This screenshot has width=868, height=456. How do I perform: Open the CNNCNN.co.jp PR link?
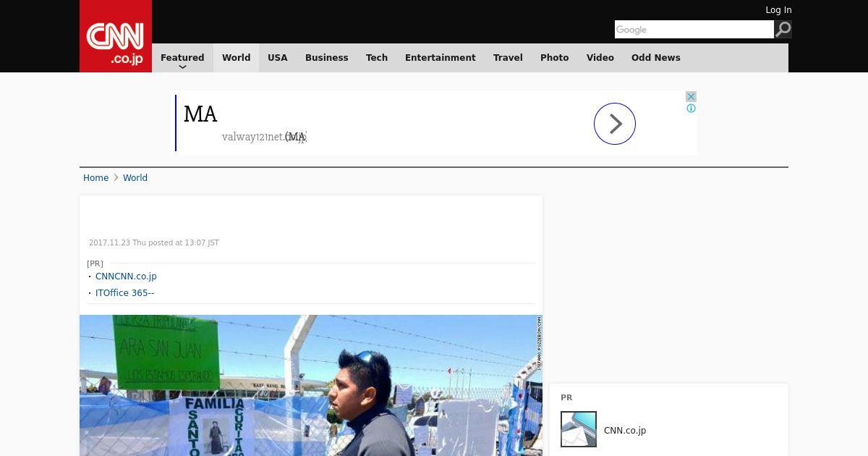126,276
